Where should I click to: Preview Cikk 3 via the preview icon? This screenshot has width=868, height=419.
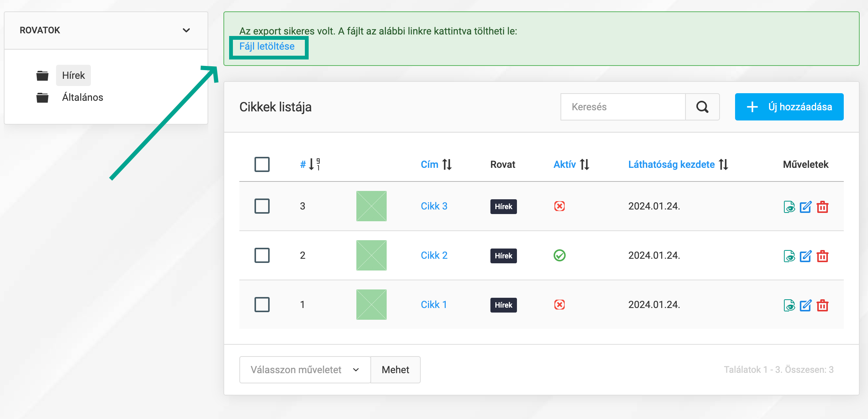pyautogui.click(x=790, y=207)
